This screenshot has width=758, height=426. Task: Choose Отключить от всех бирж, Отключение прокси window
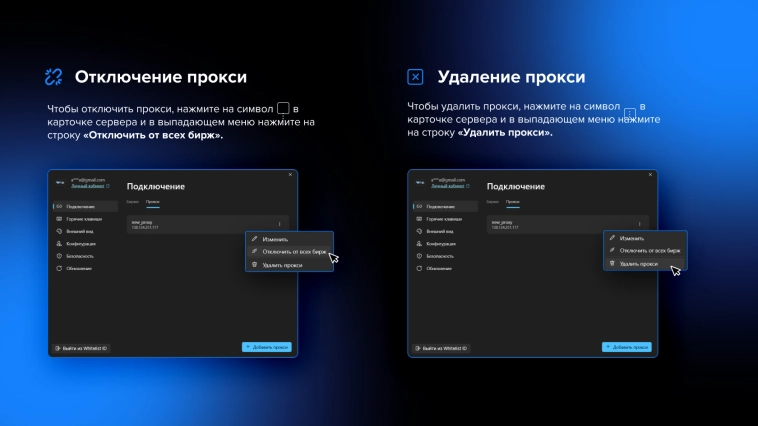(289, 251)
